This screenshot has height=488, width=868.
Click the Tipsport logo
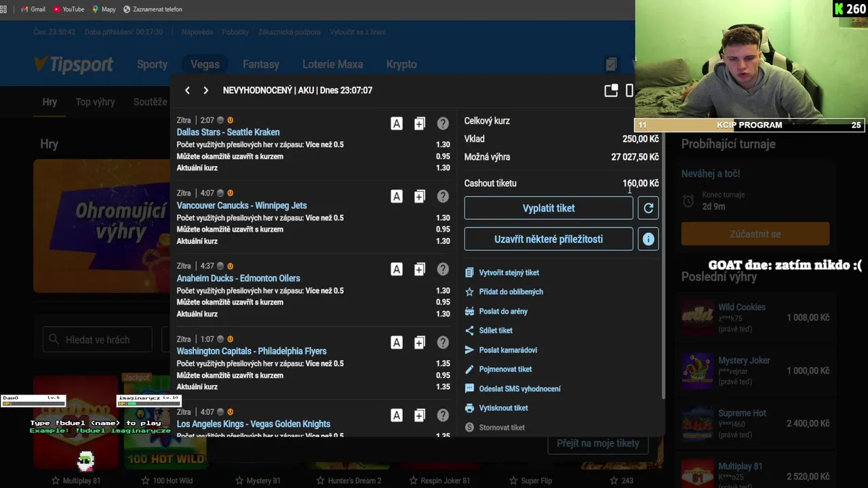74,64
